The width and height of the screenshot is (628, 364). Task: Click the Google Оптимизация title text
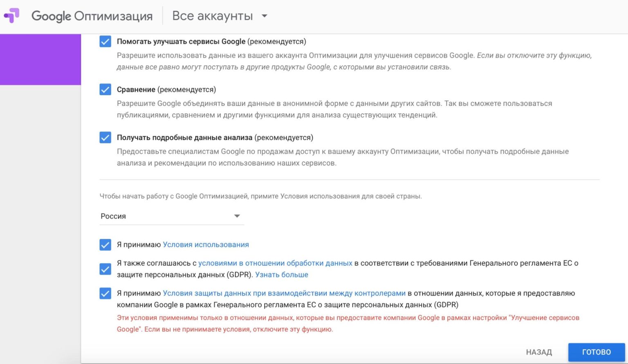(92, 16)
